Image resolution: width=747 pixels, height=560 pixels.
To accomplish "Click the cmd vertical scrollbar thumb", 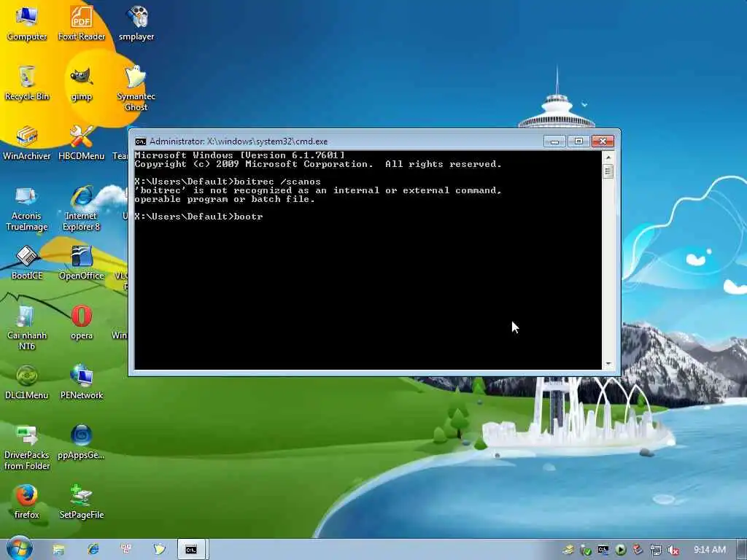I will 608,171.
